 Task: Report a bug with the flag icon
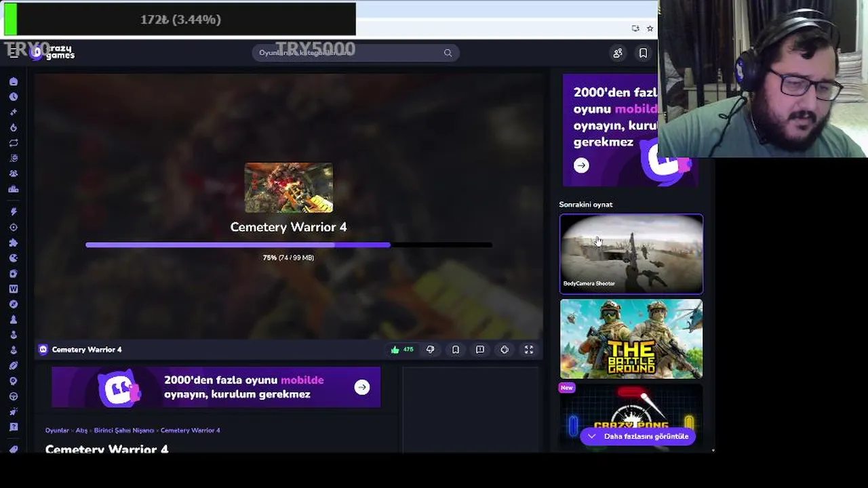click(x=480, y=350)
